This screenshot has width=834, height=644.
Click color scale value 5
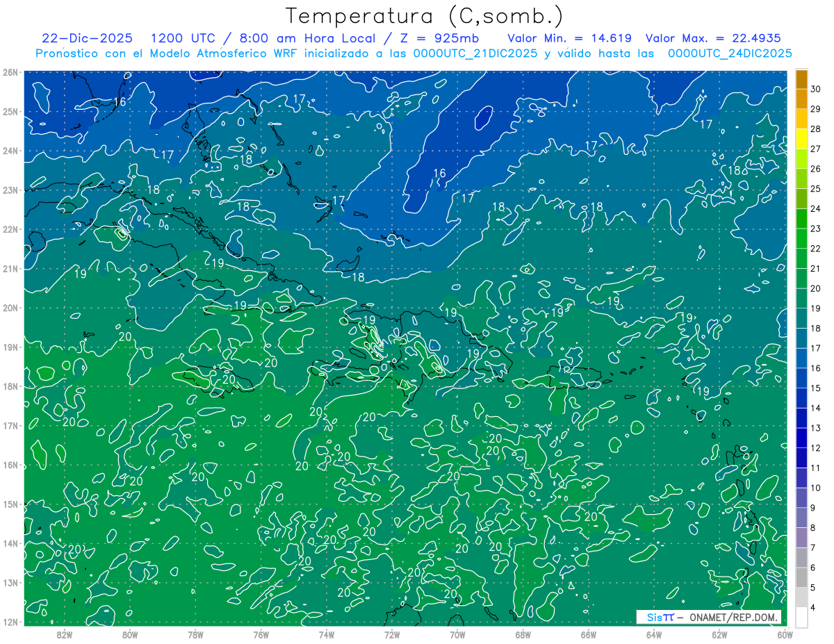(x=813, y=588)
